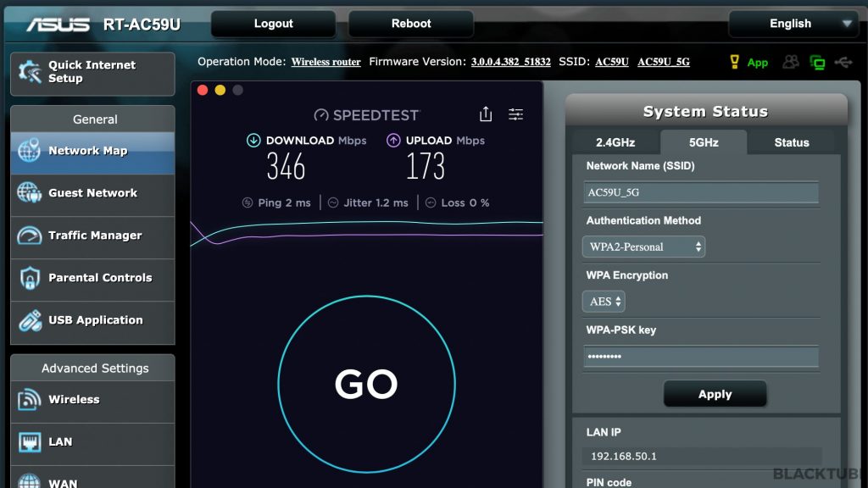Click the App link text
The width and height of the screenshot is (868, 488).
point(757,63)
